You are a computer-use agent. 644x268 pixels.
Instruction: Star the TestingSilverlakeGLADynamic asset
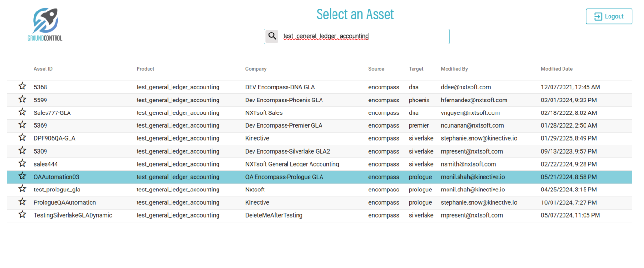[x=22, y=215]
